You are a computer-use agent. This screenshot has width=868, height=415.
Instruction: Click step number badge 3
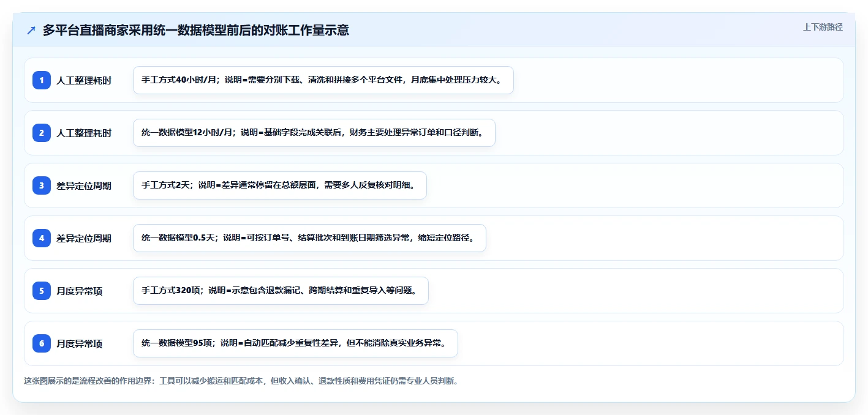[x=42, y=185]
